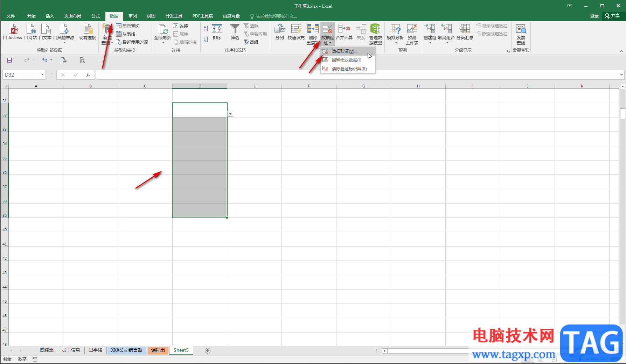Open Text to Columns (分列)
626x364 pixels.
[x=280, y=32]
